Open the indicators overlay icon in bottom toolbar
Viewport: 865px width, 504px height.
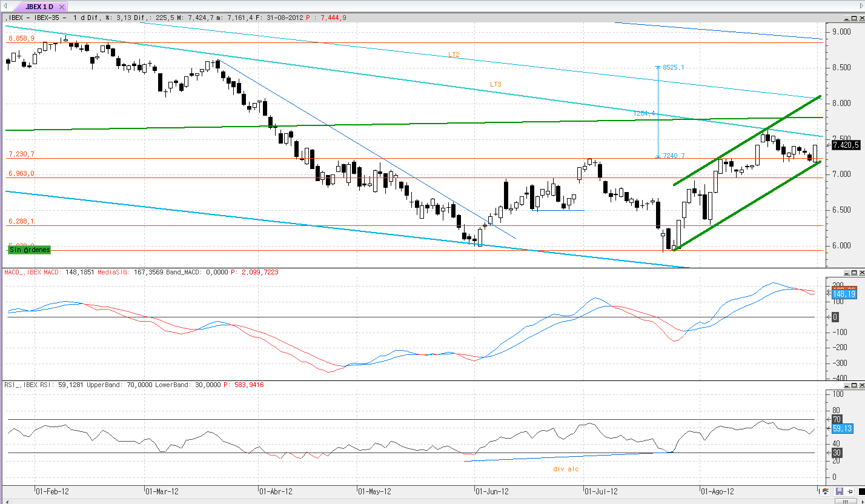pyautogui.click(x=826, y=491)
